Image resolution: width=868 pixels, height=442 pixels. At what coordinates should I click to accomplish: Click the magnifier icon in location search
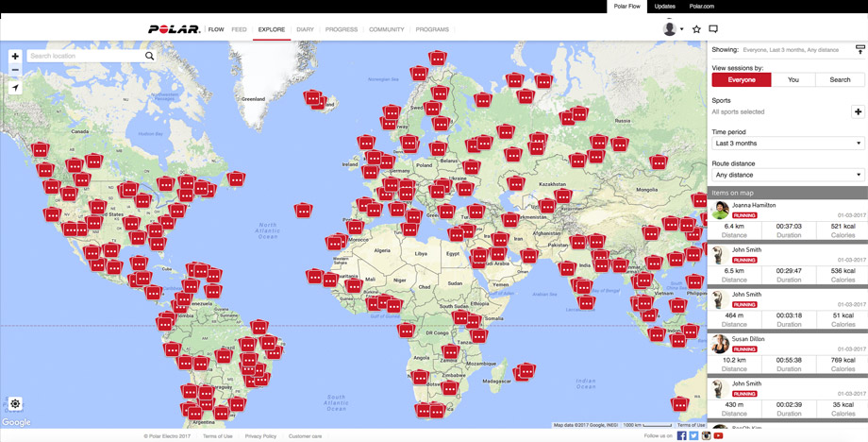[149, 57]
